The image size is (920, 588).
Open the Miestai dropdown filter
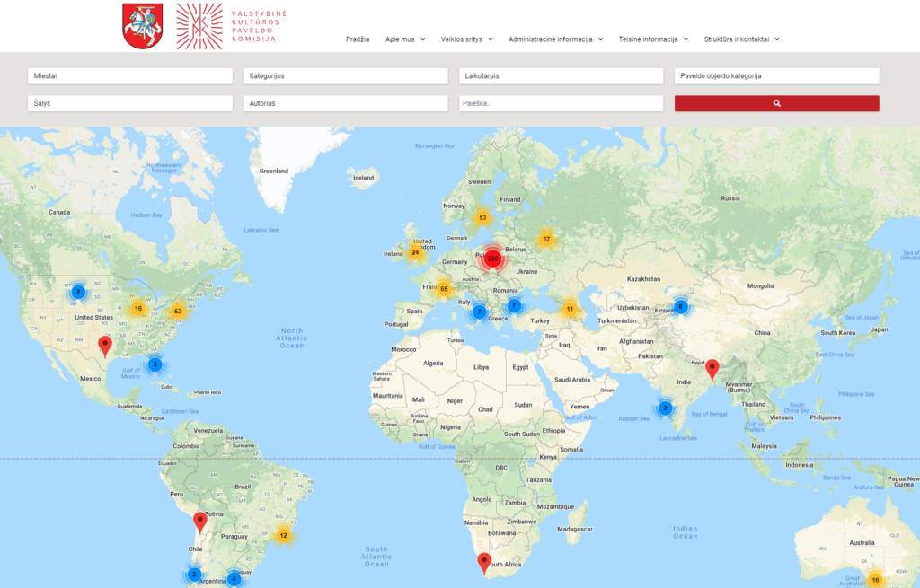(129, 76)
